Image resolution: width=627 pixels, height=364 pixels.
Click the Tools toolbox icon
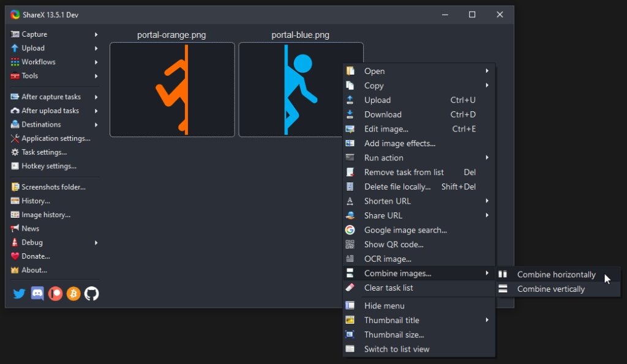pyautogui.click(x=15, y=75)
